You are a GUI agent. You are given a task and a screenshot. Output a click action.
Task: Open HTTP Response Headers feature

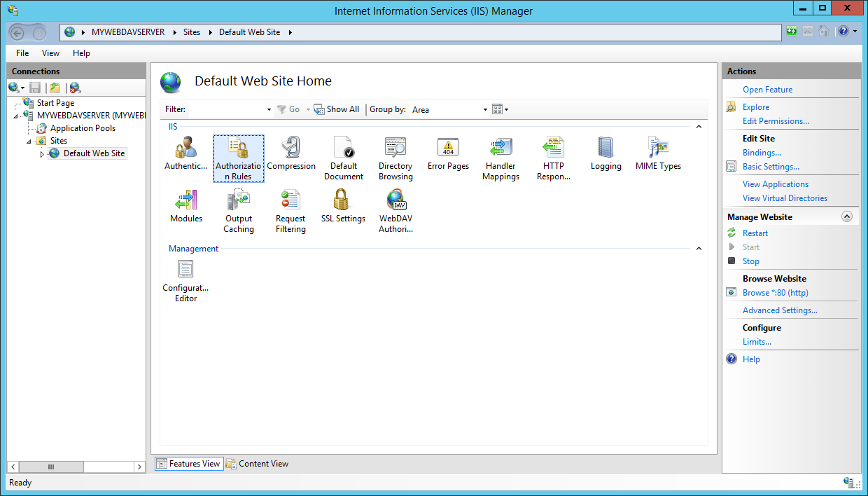tap(554, 158)
